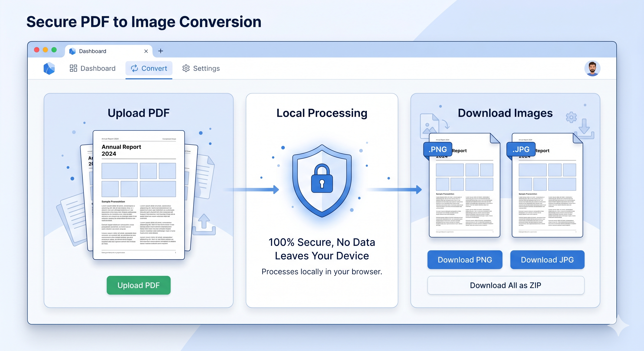Open the JPG document preview thumbnail
The height and width of the screenshot is (351, 644).
[x=547, y=185]
